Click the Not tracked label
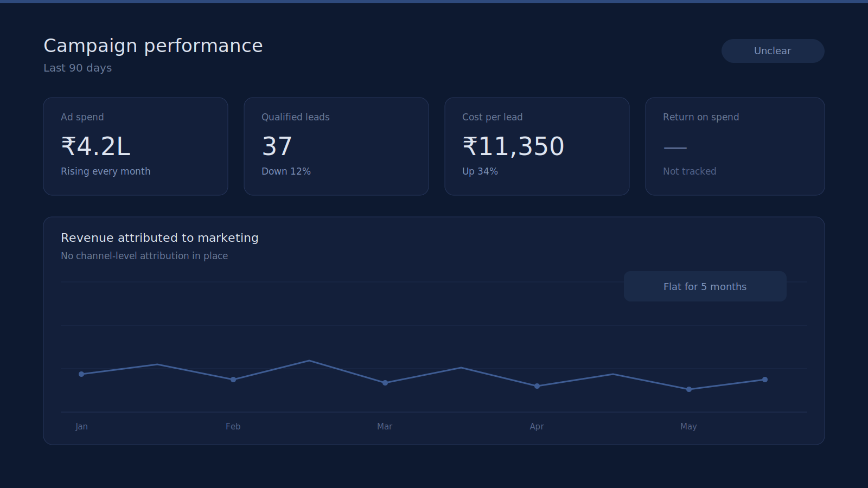Image resolution: width=868 pixels, height=488 pixels. [690, 171]
